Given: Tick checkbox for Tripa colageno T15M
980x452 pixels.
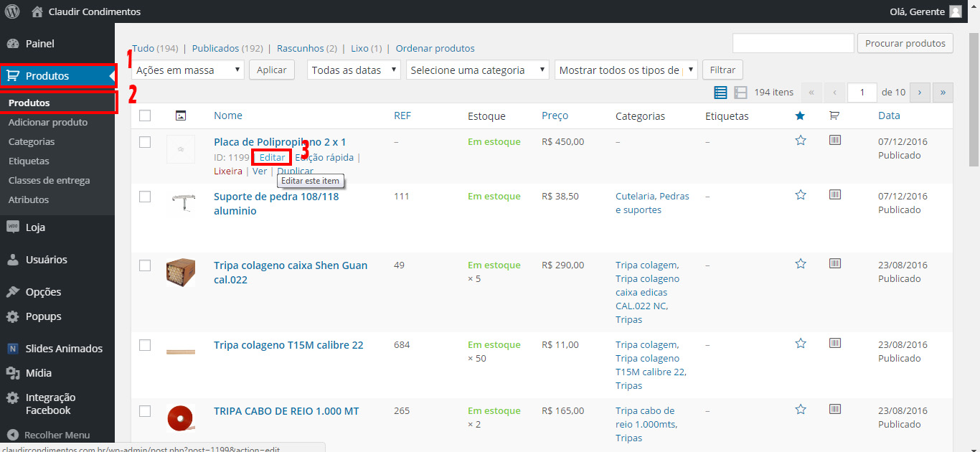Looking at the screenshot, I should tap(145, 345).
